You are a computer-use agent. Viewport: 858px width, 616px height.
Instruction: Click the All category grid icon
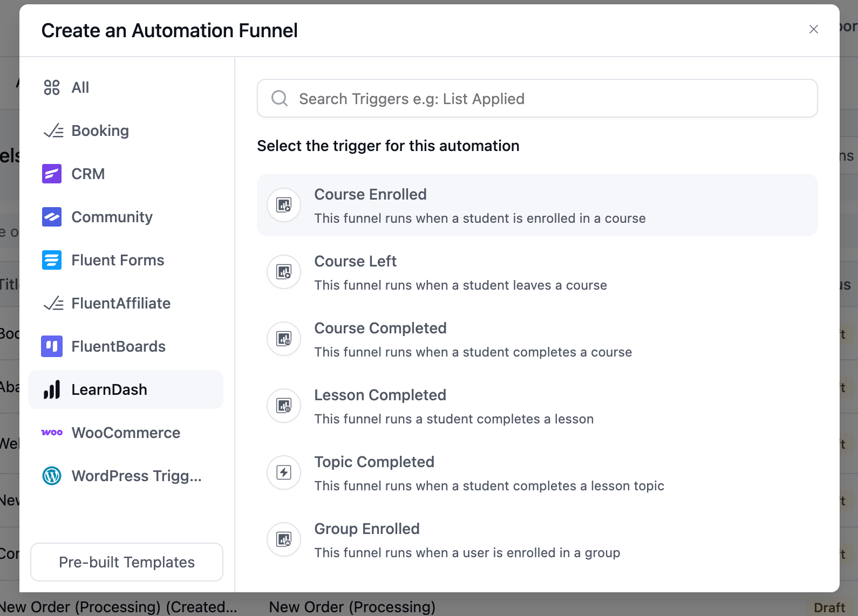(x=52, y=87)
